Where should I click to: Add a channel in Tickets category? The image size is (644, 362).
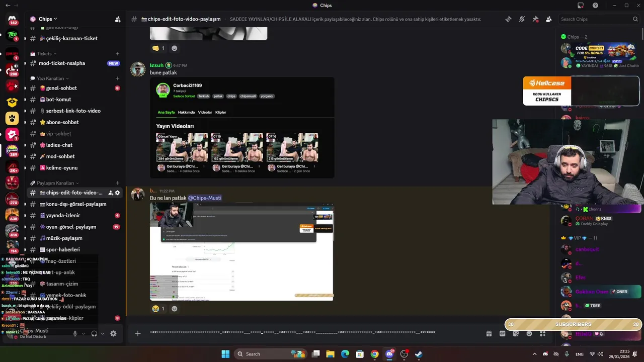(x=117, y=54)
